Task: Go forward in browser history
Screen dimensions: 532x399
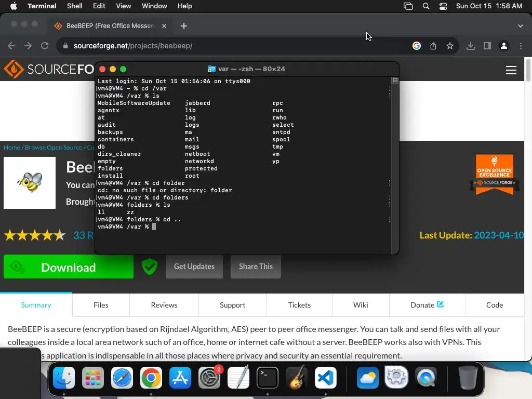Action: pos(28,46)
